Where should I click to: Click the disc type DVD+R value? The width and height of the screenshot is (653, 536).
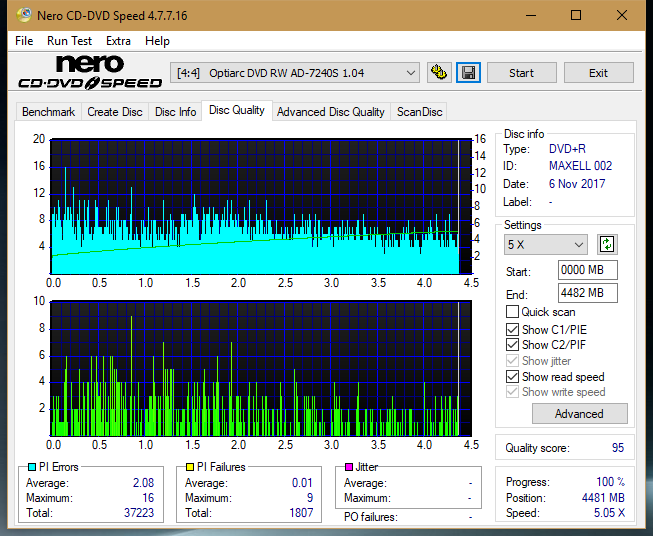click(x=567, y=149)
